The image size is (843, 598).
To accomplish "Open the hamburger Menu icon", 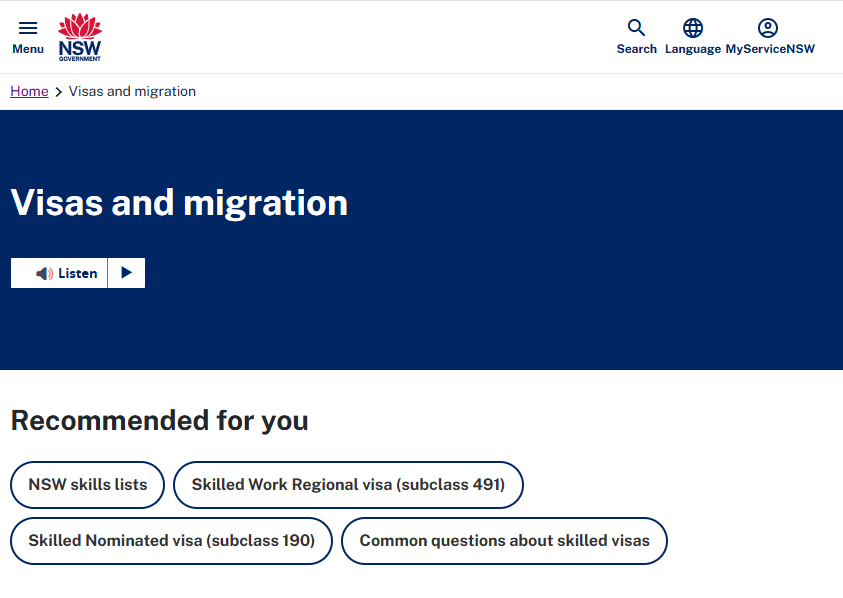I will (x=28, y=28).
